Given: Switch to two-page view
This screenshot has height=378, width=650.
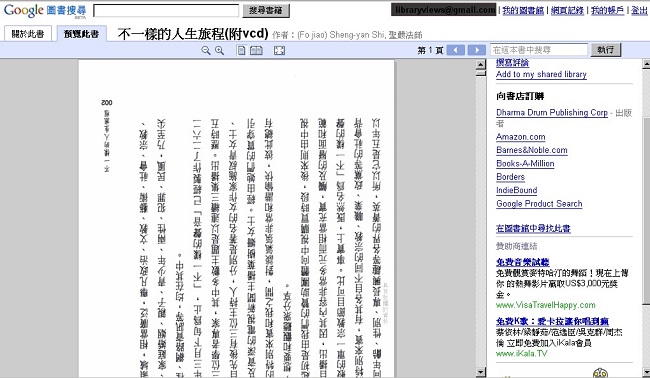Looking at the screenshot, I should point(256,50).
